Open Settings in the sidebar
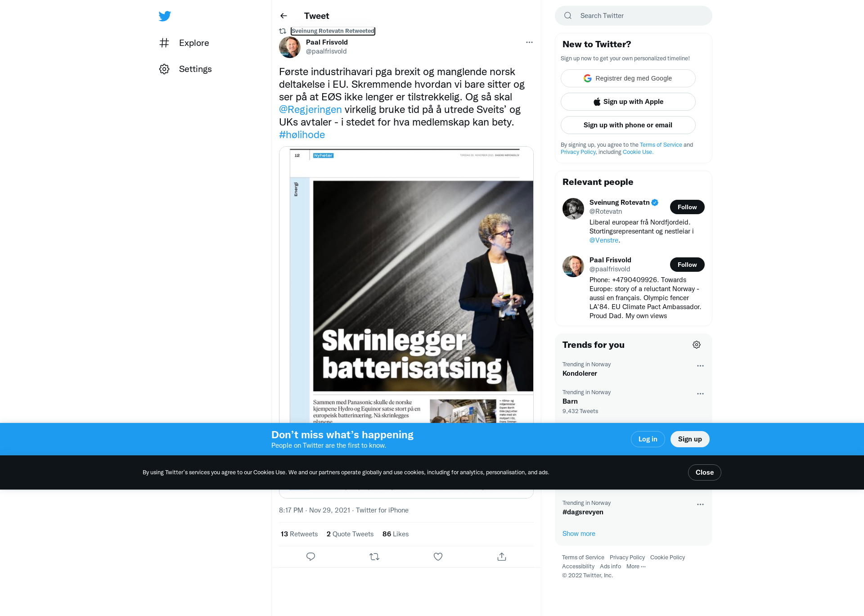864x616 pixels. click(x=185, y=69)
